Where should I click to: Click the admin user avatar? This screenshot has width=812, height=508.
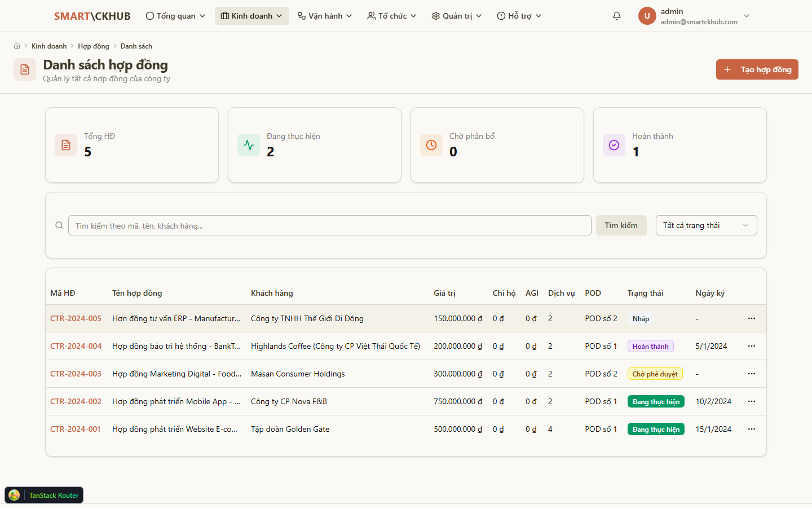click(647, 16)
